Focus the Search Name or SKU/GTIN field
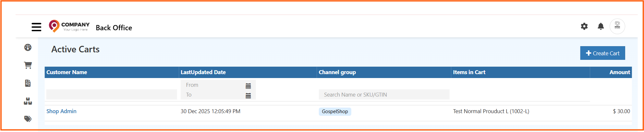Viewport: 644px width, 132px height. 384,95
